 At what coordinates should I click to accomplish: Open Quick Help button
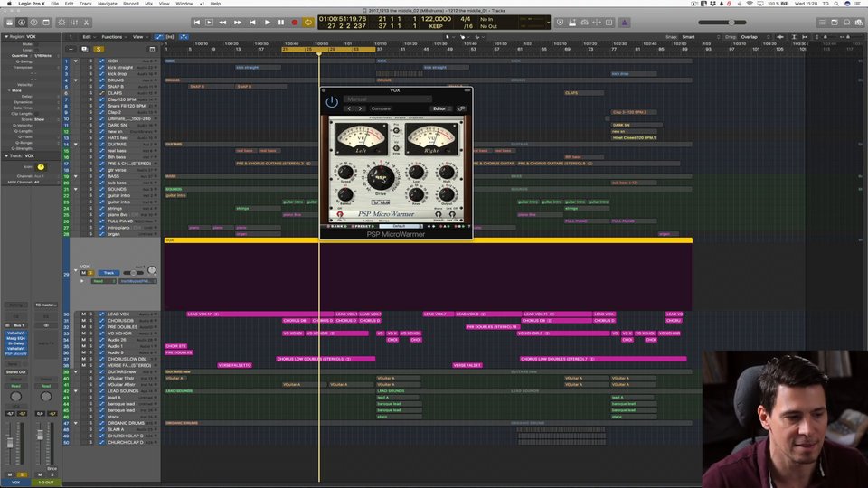point(33,23)
